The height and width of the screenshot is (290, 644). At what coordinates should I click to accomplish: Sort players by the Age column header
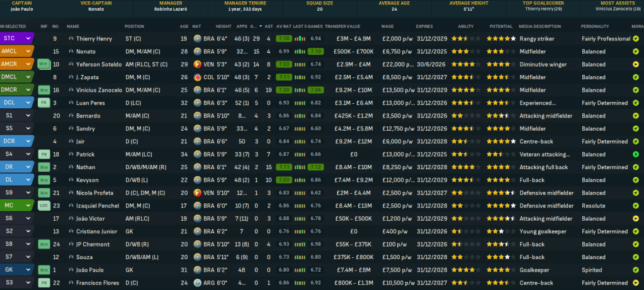pos(183,26)
